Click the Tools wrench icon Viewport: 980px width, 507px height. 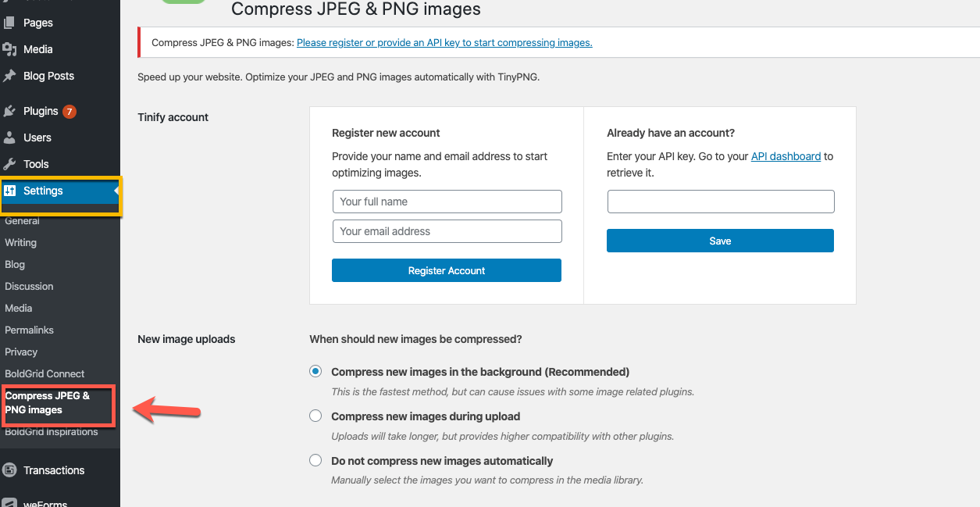coord(9,164)
